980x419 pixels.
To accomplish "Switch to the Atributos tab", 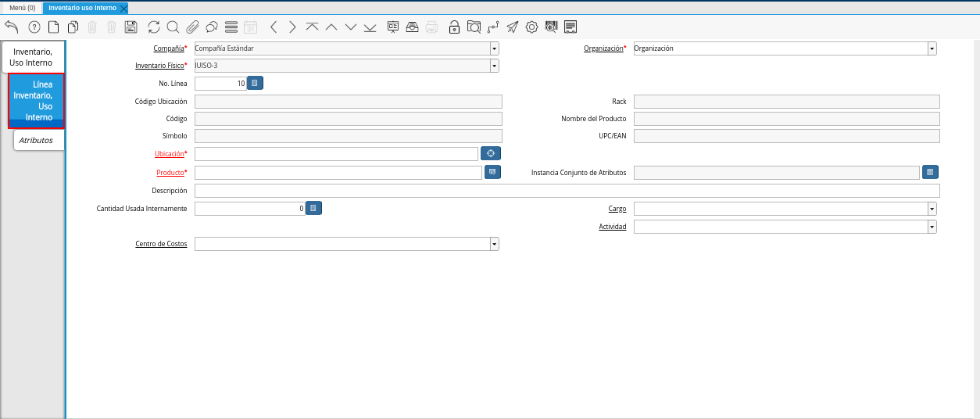I will (x=36, y=140).
